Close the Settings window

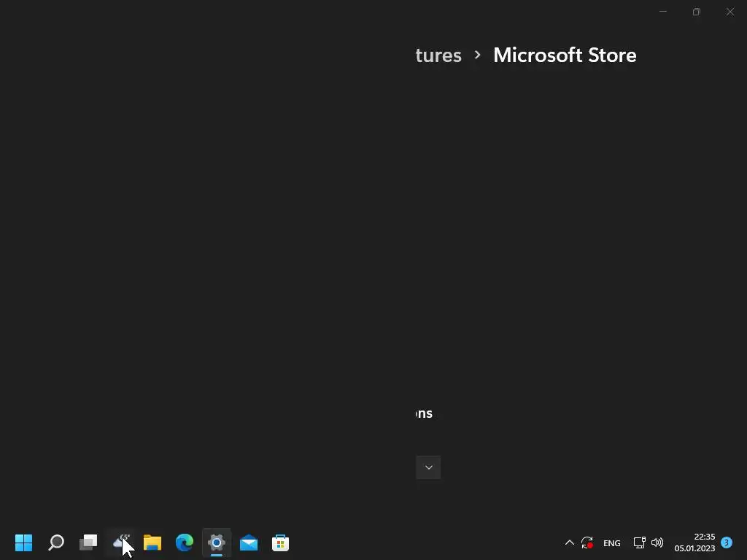(x=729, y=12)
